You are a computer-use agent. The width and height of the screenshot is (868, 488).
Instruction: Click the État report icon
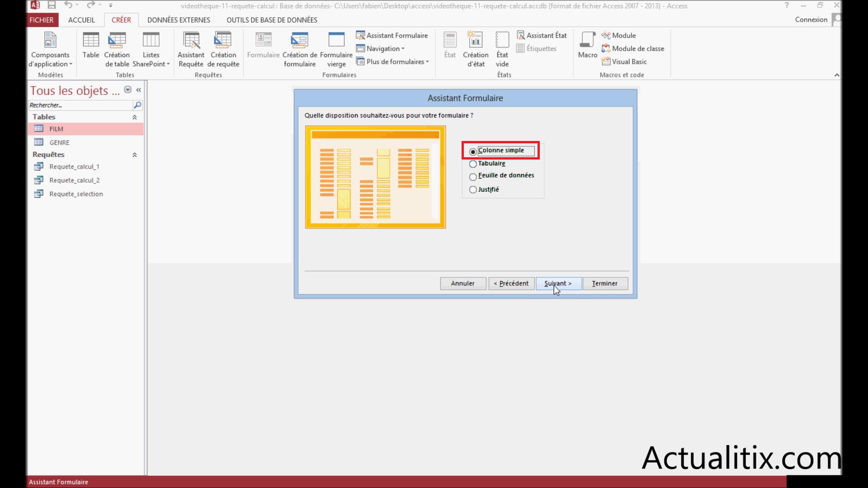point(450,45)
